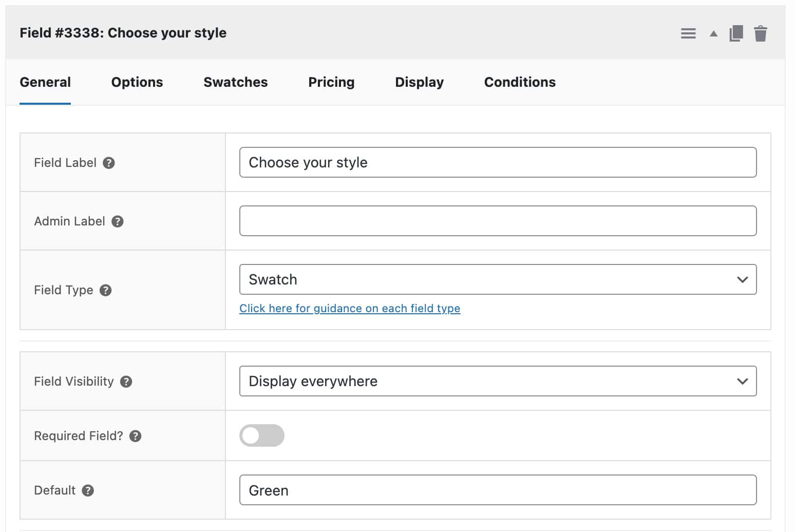Collapse field #3338 with the arrow control

(713, 33)
